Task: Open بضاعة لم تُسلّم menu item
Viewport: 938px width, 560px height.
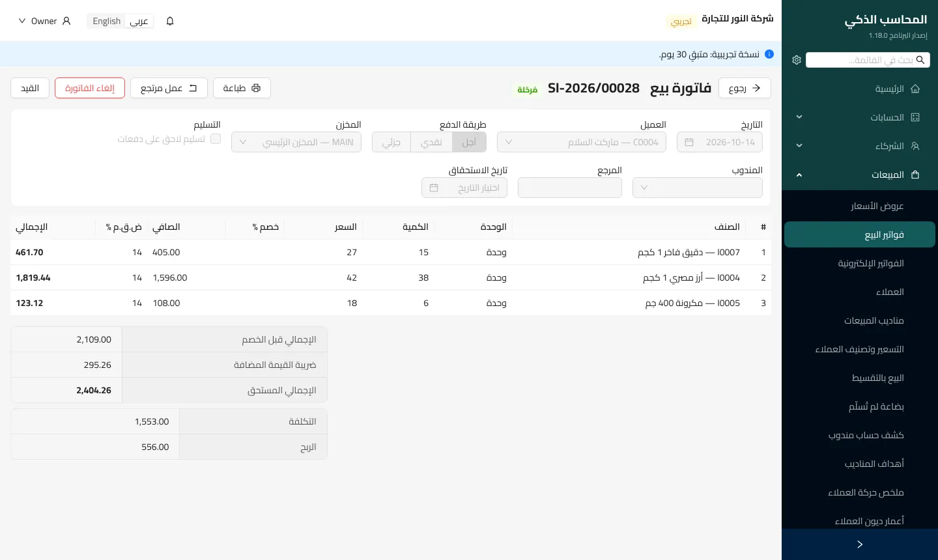Action: [x=860, y=406]
